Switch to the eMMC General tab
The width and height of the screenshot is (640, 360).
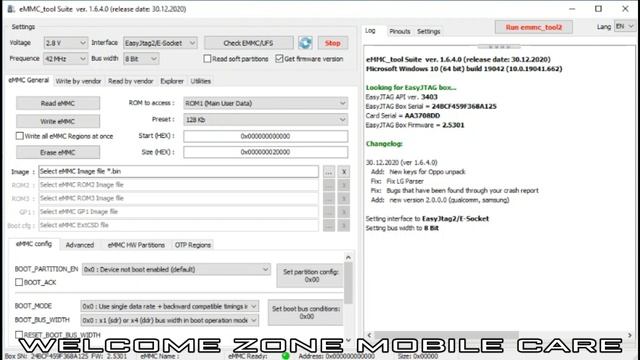(29, 80)
